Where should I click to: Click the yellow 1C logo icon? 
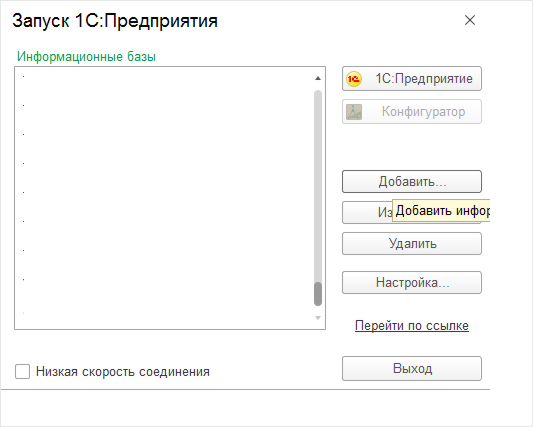(x=354, y=79)
